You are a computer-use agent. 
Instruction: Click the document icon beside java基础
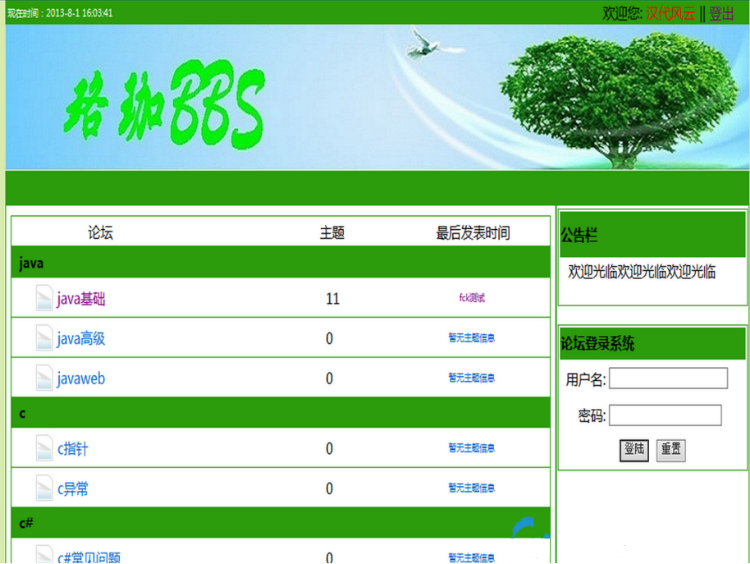point(44,298)
